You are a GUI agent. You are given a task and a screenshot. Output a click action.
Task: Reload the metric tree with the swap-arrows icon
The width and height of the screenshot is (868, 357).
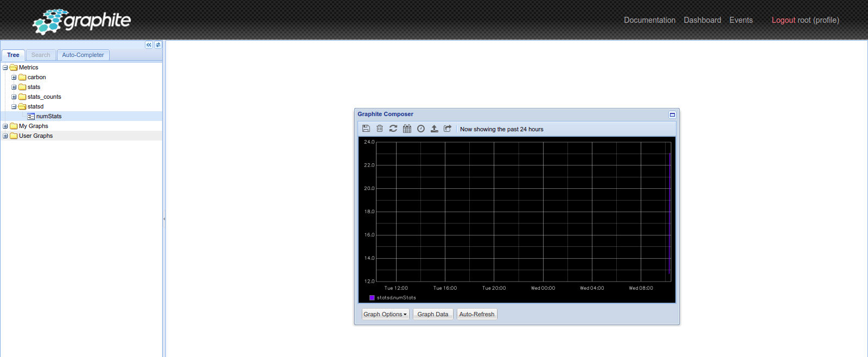click(158, 45)
